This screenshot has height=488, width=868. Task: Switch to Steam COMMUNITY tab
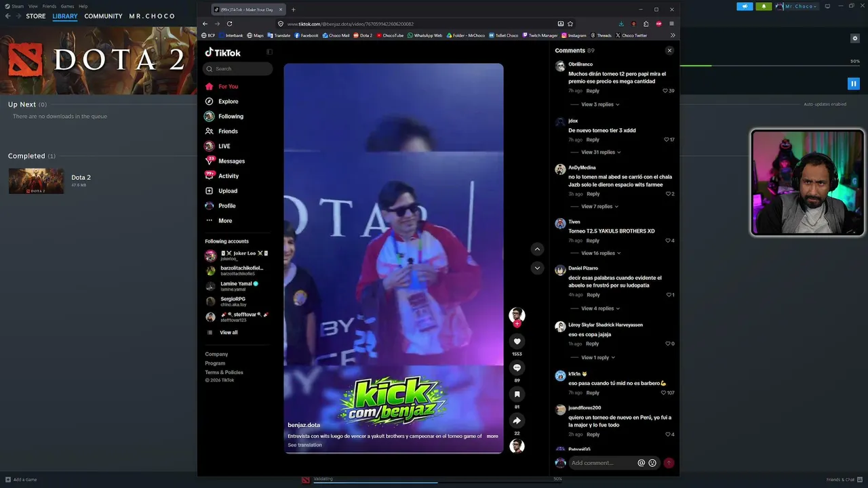(103, 16)
